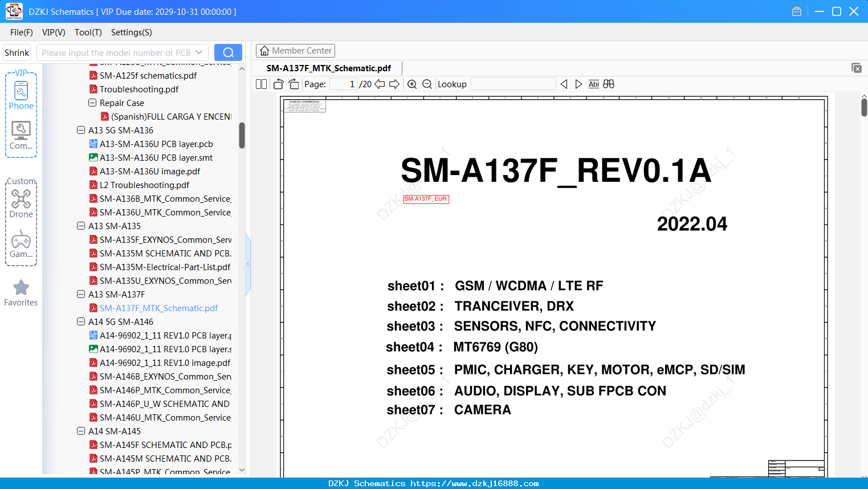Click the PCB icon of A13-SM-A136U PCB layer.pcb
This screenshot has width=868, height=489.
coord(93,144)
